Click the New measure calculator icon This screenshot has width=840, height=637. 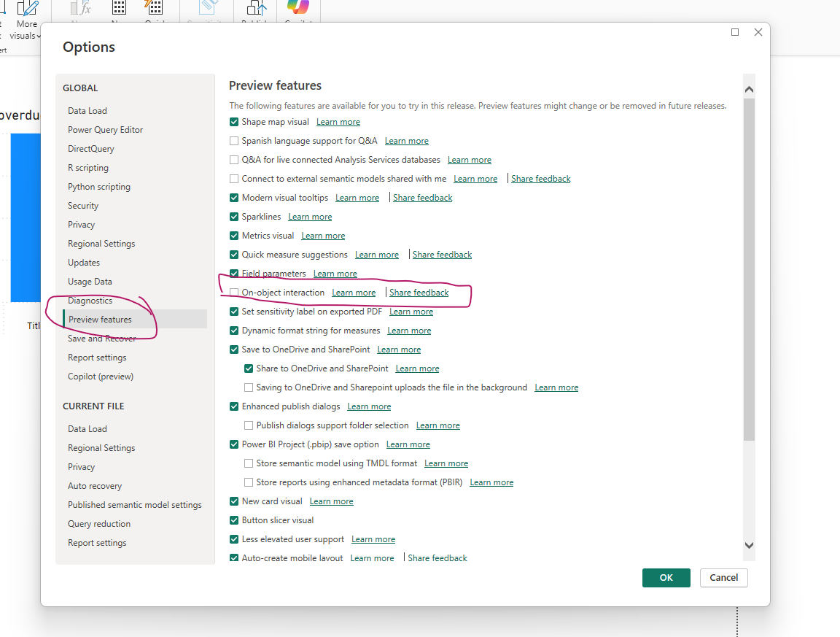coord(119,7)
